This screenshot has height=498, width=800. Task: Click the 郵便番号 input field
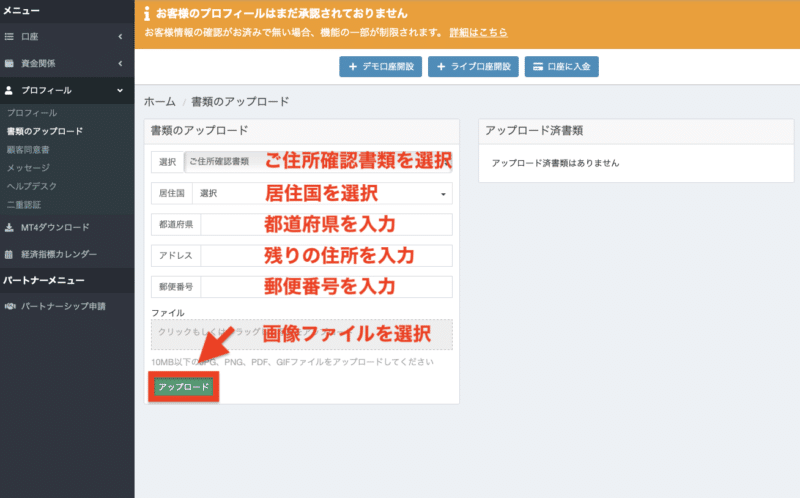tap(327, 287)
